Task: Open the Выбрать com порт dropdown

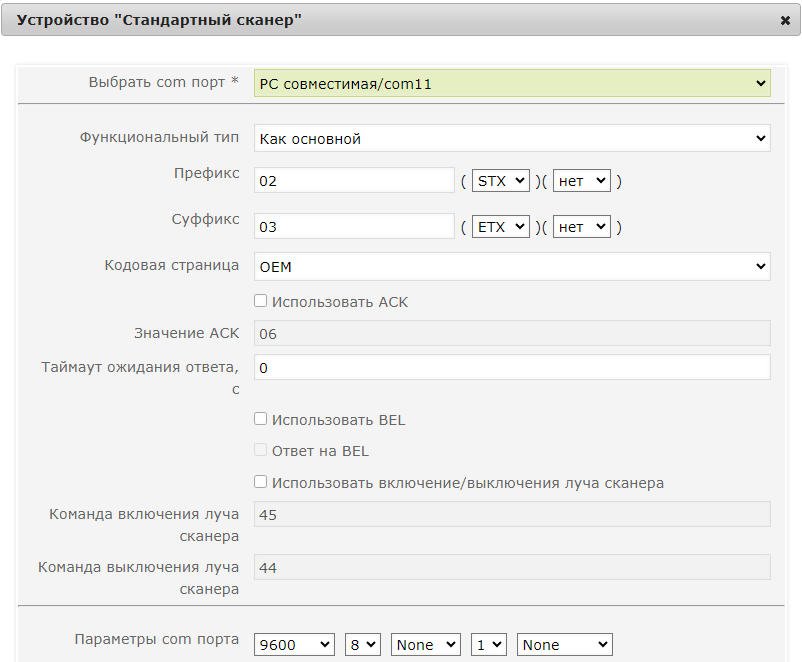Action: [x=512, y=83]
